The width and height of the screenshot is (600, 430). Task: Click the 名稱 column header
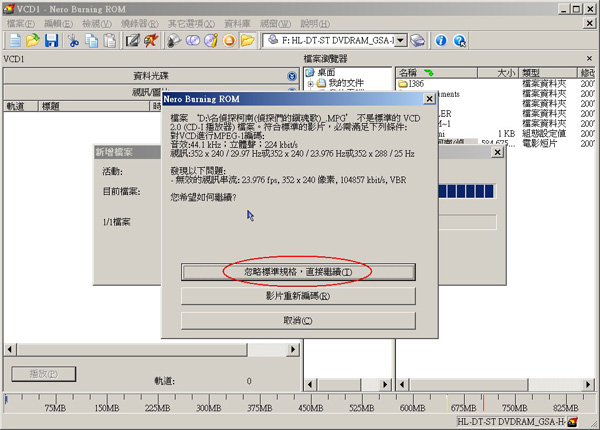pos(436,73)
